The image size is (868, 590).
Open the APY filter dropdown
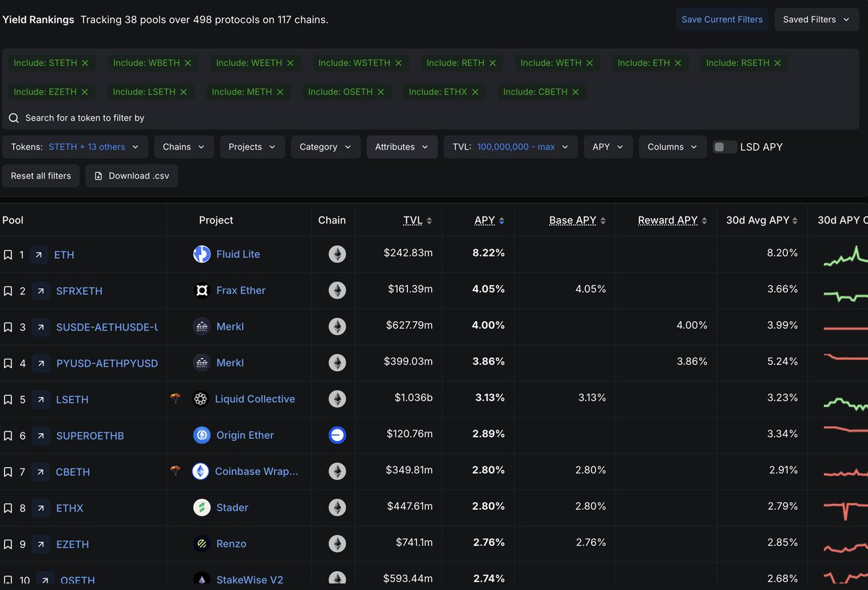pos(608,147)
